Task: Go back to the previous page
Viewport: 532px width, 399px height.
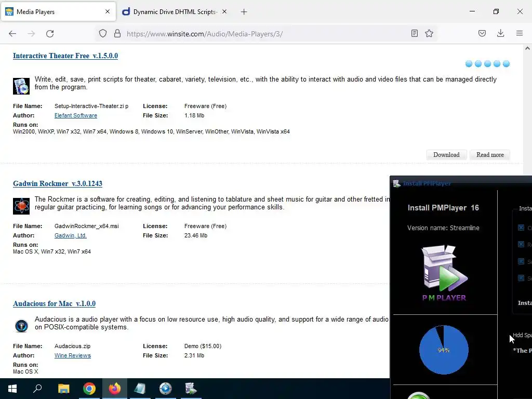Action: coord(12,34)
